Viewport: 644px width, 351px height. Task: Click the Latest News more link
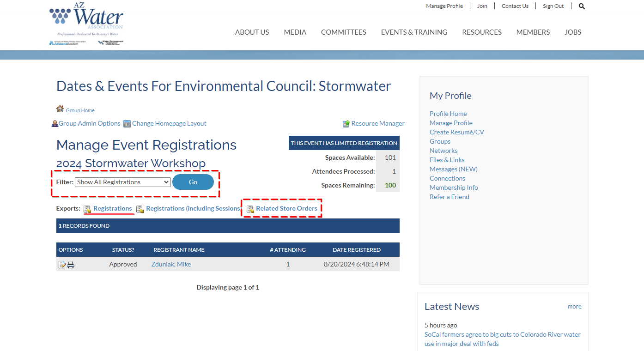point(574,306)
